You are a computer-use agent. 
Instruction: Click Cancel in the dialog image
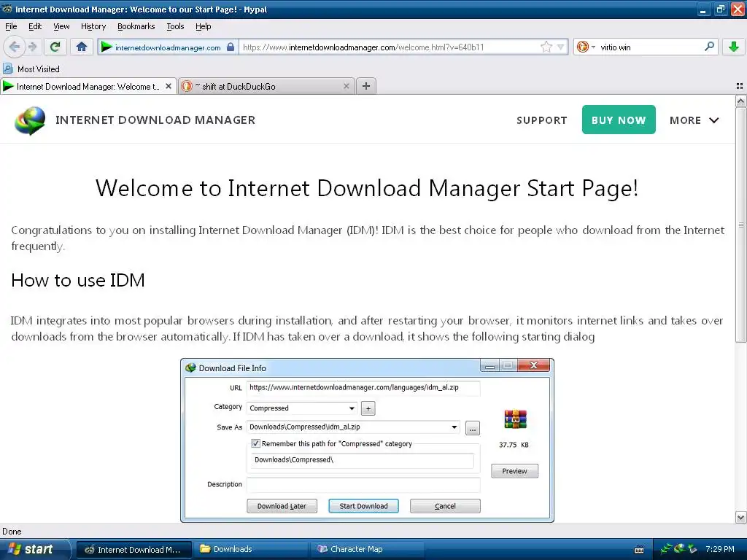(445, 506)
